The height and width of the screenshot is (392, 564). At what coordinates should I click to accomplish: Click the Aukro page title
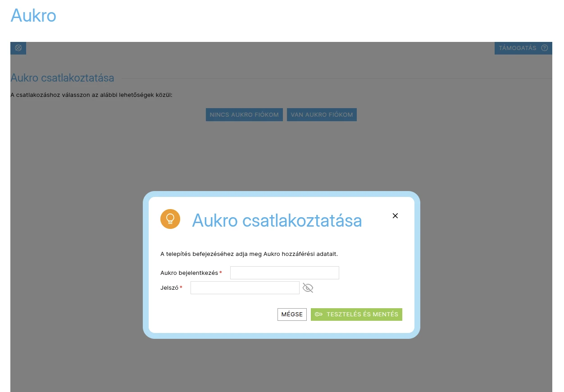point(33,15)
